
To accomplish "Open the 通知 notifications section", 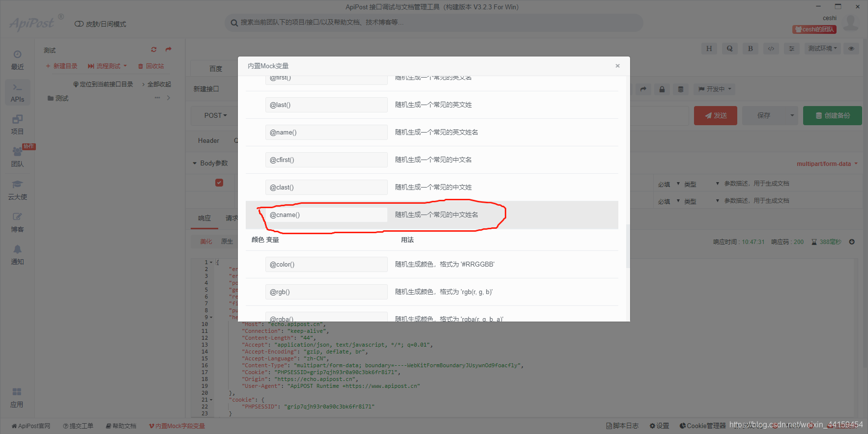I will tap(17, 255).
